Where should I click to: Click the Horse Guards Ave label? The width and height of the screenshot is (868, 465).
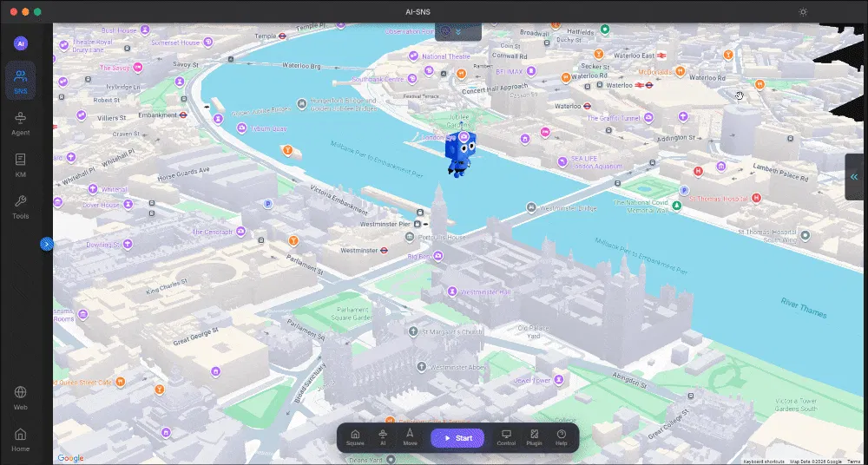[184, 174]
